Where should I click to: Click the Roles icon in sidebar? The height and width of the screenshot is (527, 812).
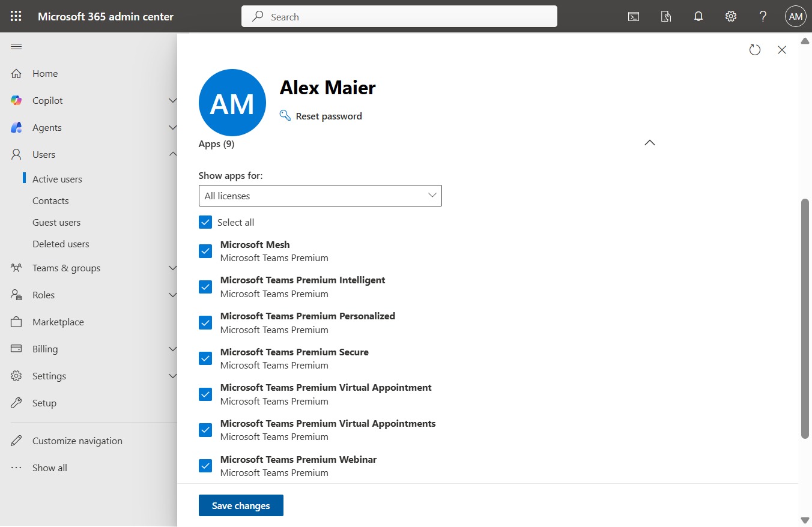click(x=16, y=295)
